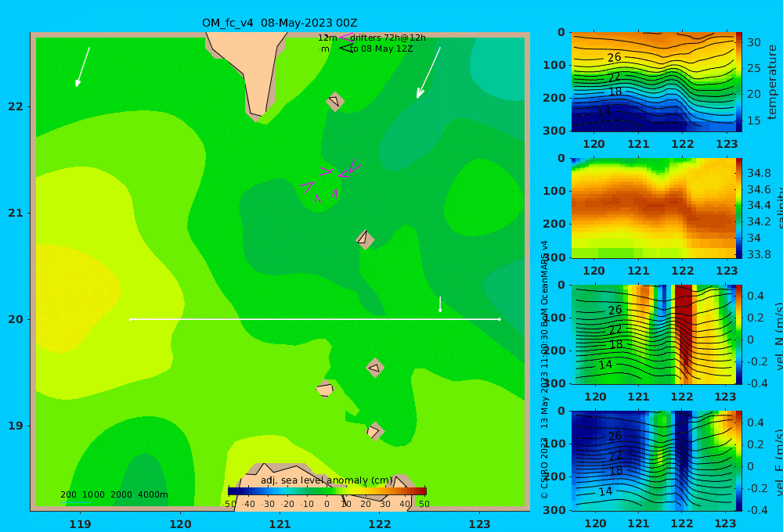Image resolution: width=783 pixels, height=532 pixels.
Task: Click longitude label '119' on the main map
Action: tap(80, 524)
